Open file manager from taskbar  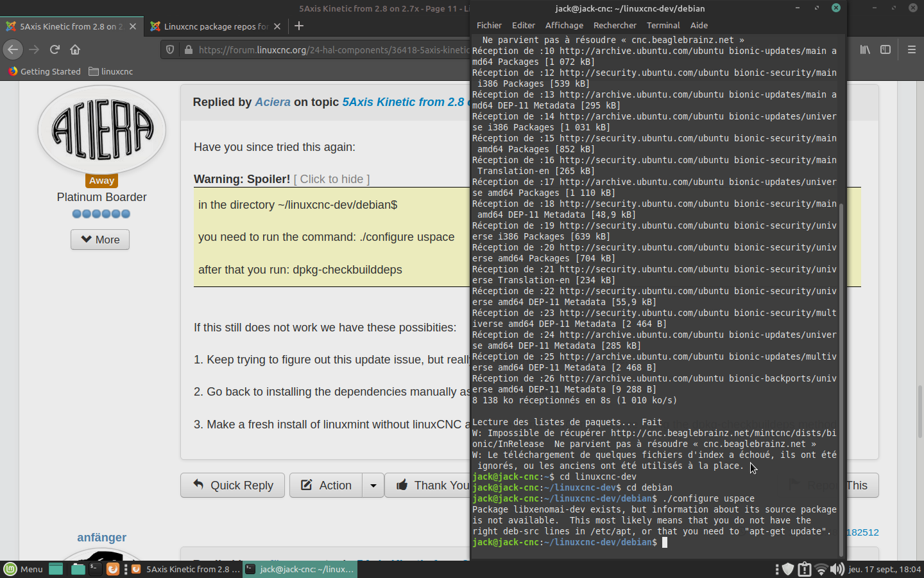[78, 569]
